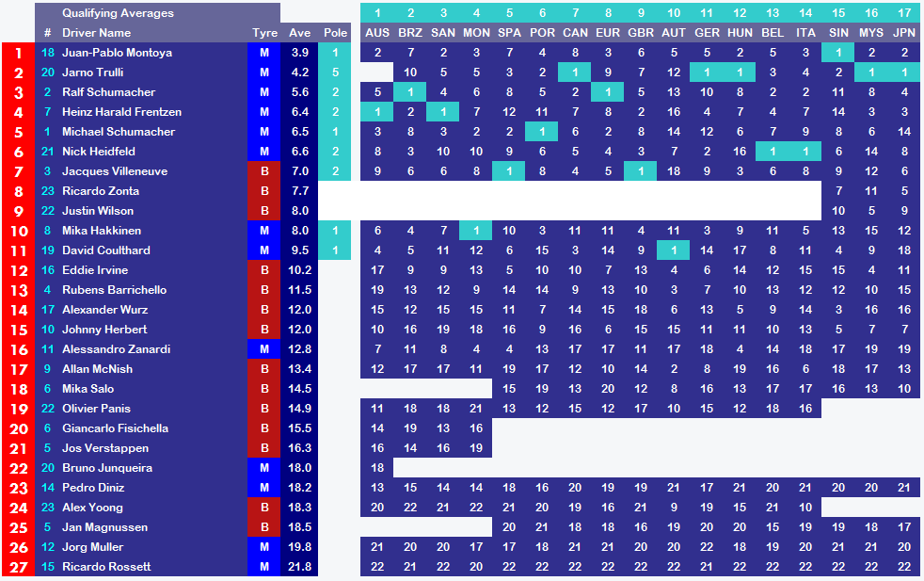
Task: Click red rank number 1
Action: pos(18,53)
